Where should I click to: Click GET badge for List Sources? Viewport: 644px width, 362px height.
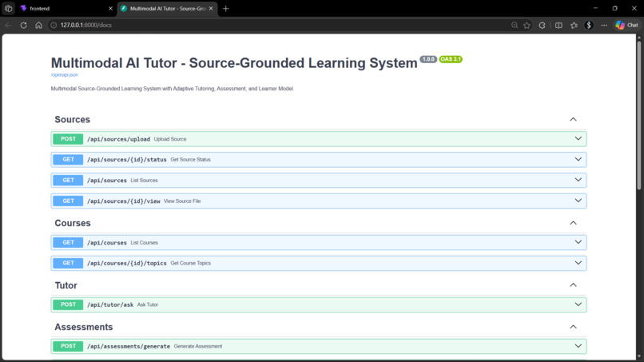(68, 180)
